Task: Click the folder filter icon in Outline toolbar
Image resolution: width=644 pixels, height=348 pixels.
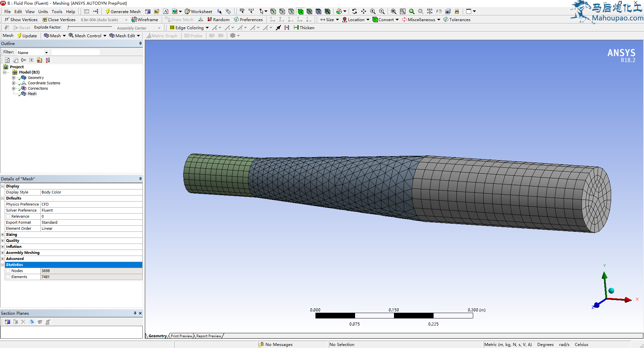Action: [x=39, y=60]
